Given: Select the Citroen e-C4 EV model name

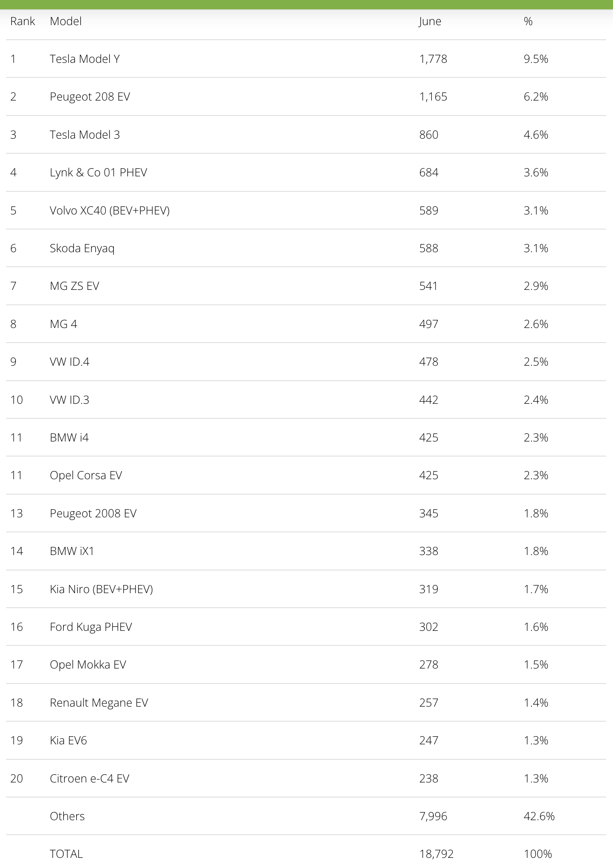Looking at the screenshot, I should tap(89, 778).
